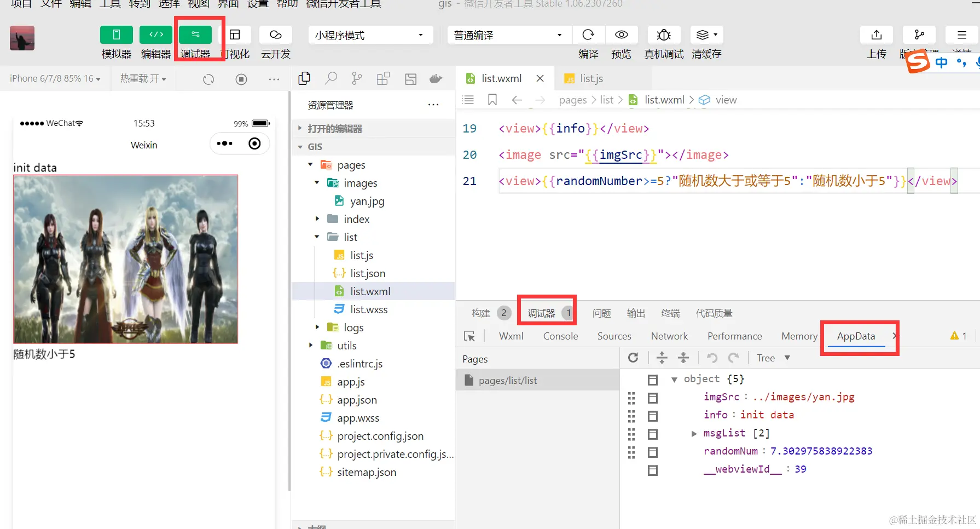980x529 pixels.
Task: Close the list.wxml editor tab
Action: 540,78
